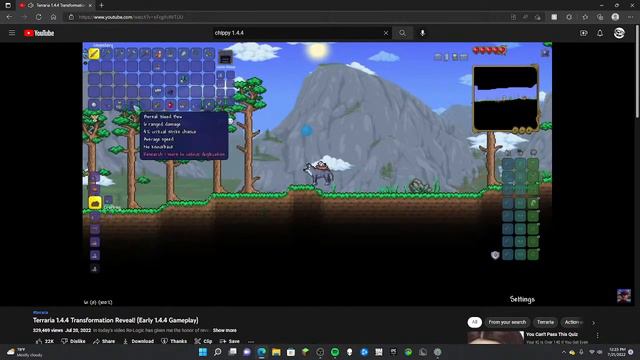Open Edge tab actions menu icon

point(8,5)
